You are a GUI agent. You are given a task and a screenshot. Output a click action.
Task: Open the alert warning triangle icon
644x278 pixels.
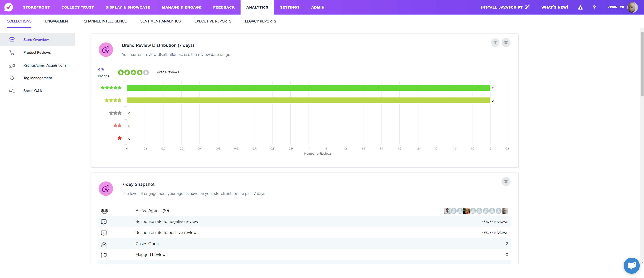(x=580, y=7)
